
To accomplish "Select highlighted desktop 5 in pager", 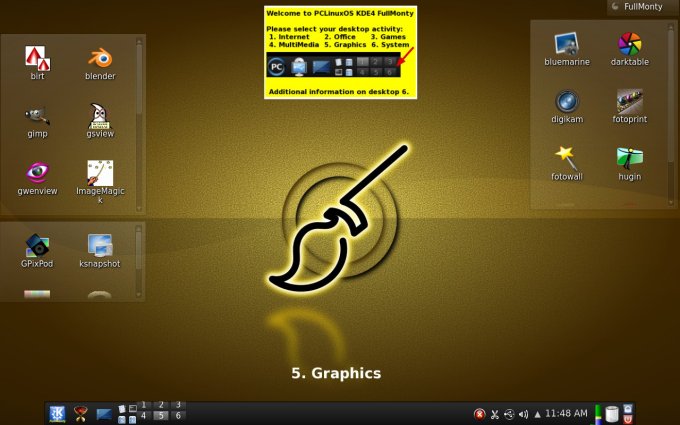I will click(161, 415).
